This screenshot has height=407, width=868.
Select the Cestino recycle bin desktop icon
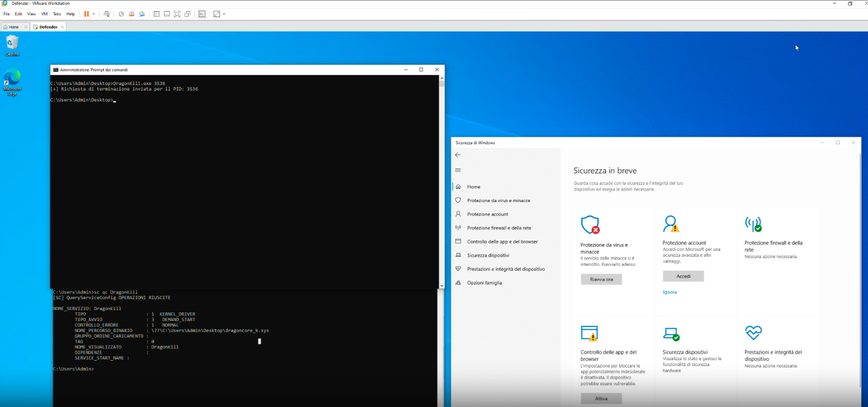click(12, 45)
